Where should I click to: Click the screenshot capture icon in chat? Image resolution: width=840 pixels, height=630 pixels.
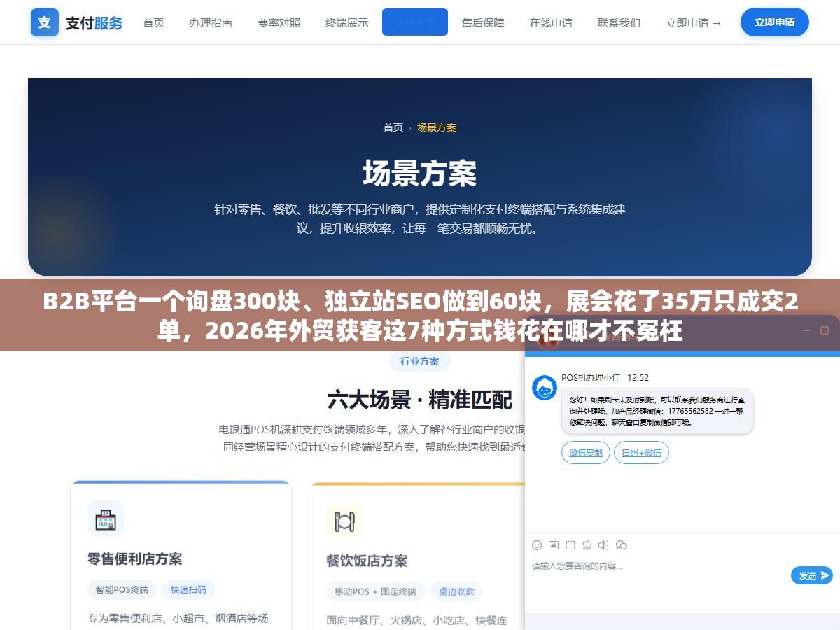tap(570, 545)
